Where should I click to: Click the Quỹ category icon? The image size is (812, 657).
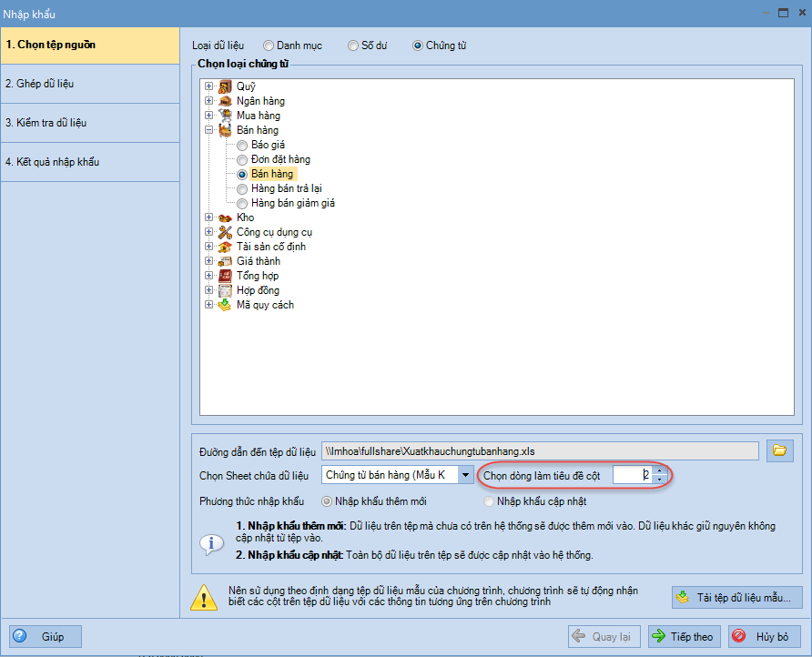[x=225, y=86]
